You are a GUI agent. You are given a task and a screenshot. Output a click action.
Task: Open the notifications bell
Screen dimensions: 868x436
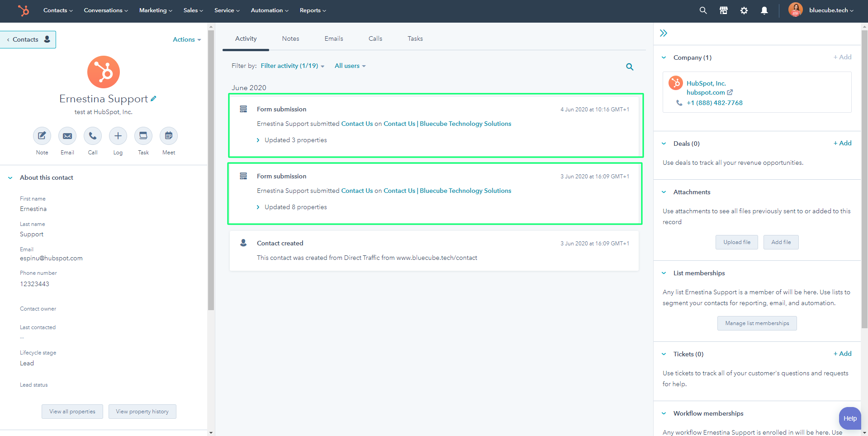[x=764, y=10]
